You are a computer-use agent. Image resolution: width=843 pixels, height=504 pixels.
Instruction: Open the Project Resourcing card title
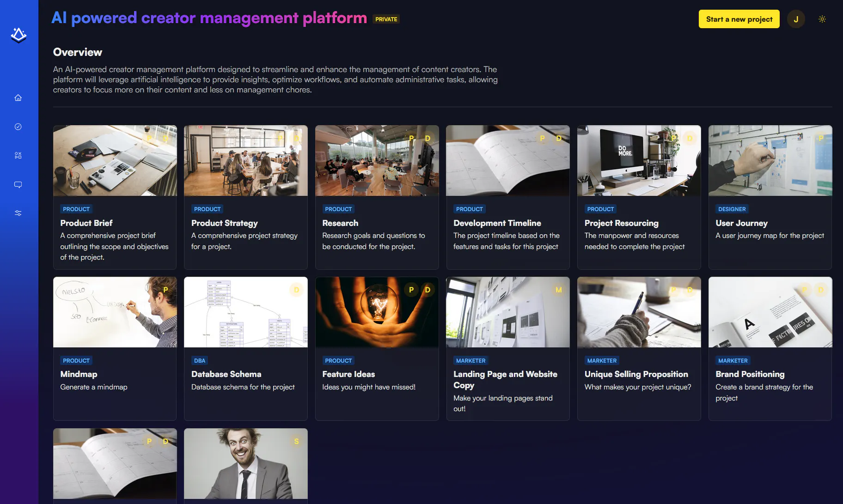[622, 223]
